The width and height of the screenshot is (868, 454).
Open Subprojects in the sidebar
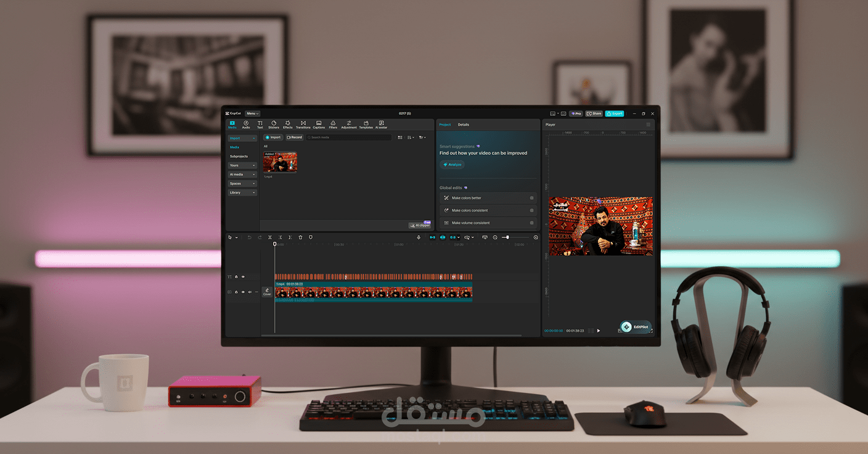pyautogui.click(x=239, y=156)
